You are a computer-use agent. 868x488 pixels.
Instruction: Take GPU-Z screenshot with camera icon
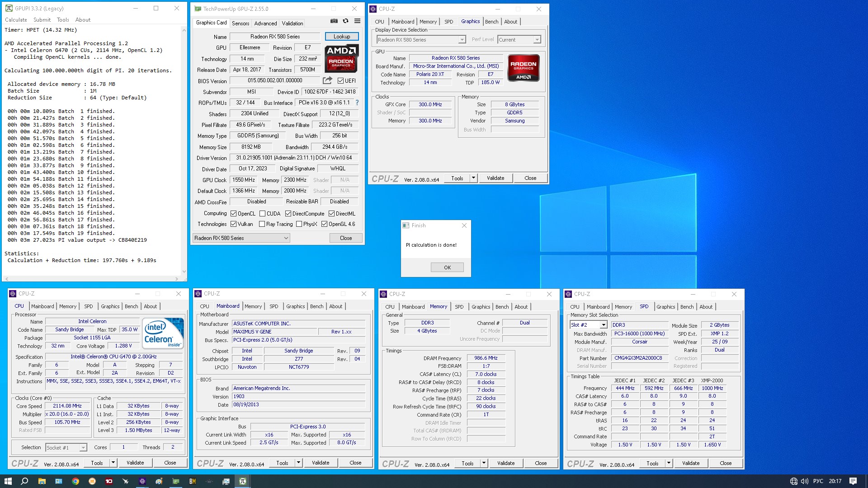(x=334, y=21)
